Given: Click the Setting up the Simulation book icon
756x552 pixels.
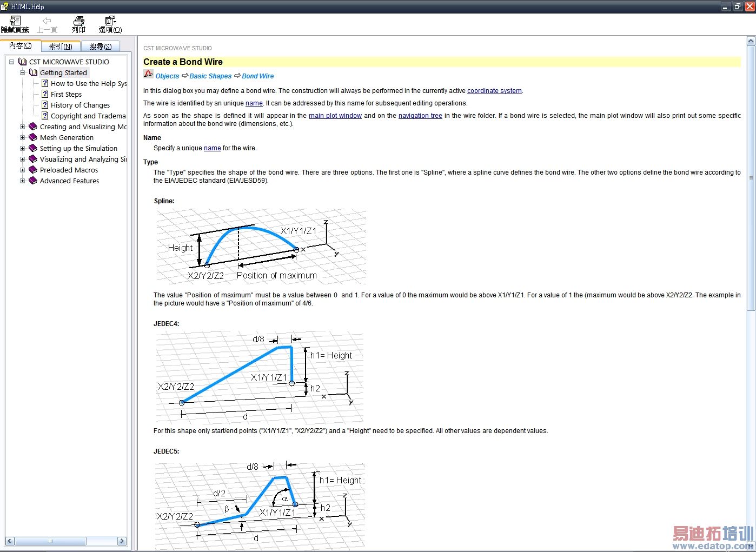Looking at the screenshot, I should click(33, 148).
